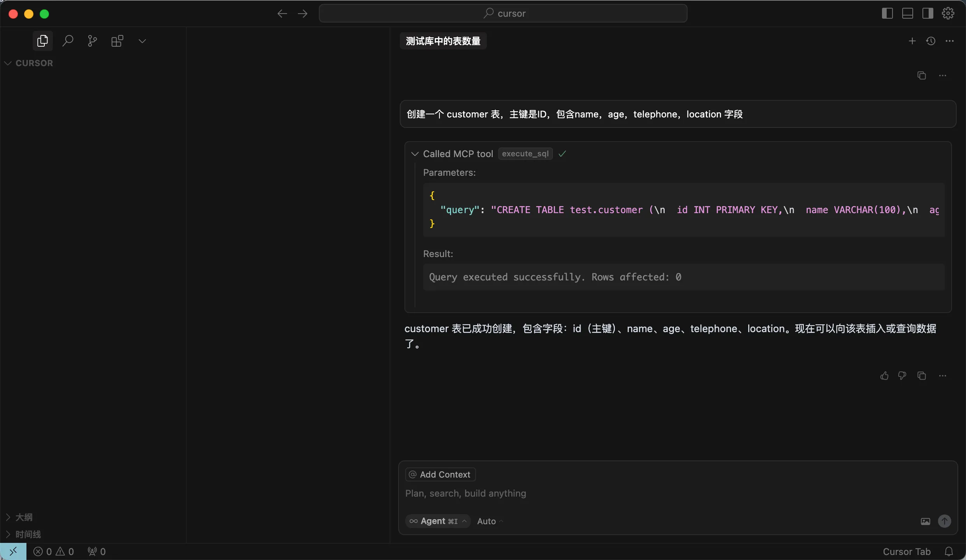
Task: Attach image using picture icon
Action: click(926, 521)
